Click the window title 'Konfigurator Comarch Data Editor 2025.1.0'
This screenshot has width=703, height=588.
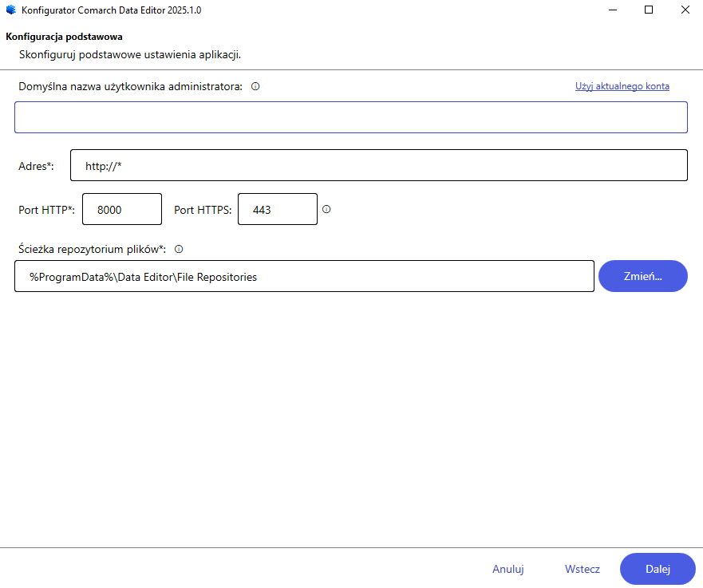(111, 10)
